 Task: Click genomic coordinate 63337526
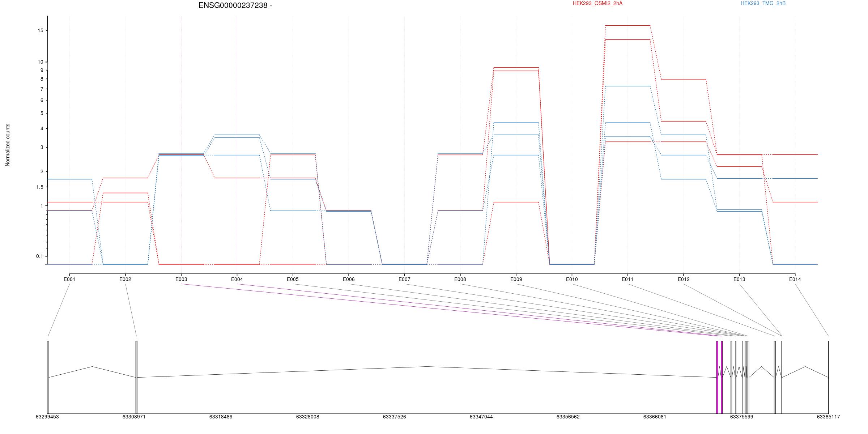[395, 417]
